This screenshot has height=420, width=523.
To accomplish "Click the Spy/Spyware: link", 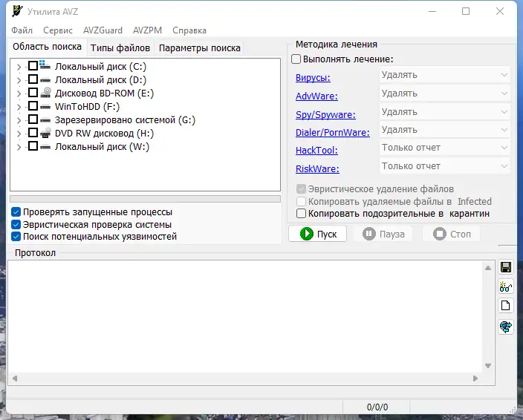I will pos(325,114).
